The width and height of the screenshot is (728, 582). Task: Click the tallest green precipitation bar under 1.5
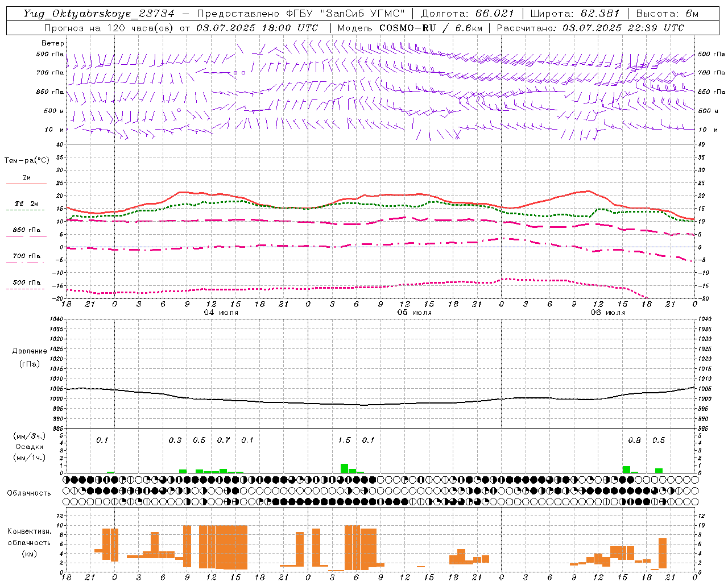click(344, 468)
